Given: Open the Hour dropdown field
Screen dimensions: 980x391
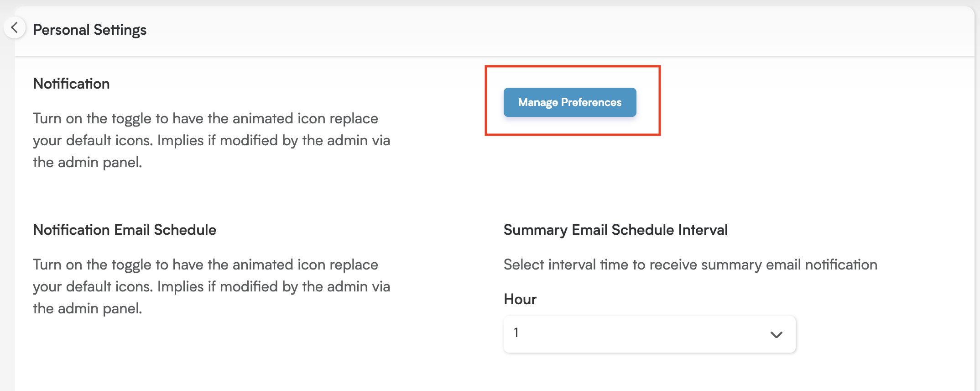Looking at the screenshot, I should [x=650, y=334].
